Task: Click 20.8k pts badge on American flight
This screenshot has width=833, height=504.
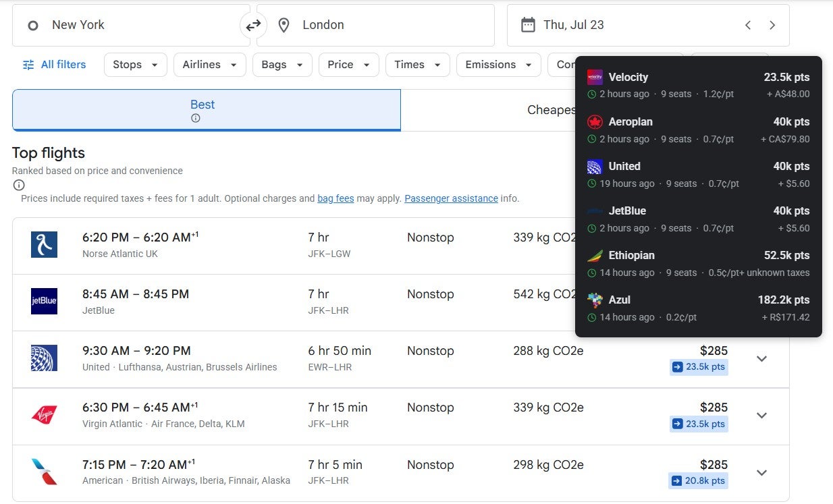Action: 699,480
